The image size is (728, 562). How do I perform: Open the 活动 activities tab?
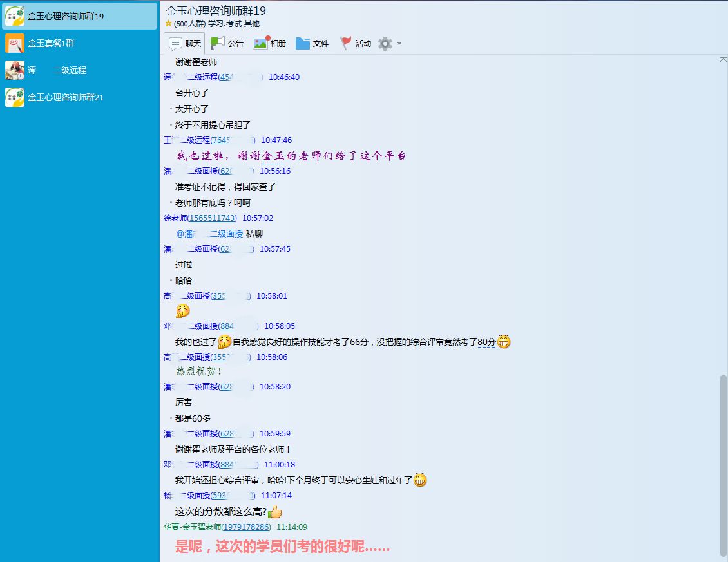coord(356,43)
